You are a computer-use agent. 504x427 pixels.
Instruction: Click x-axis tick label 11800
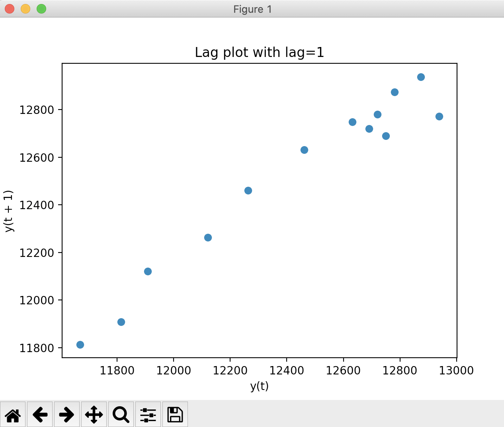pos(117,370)
